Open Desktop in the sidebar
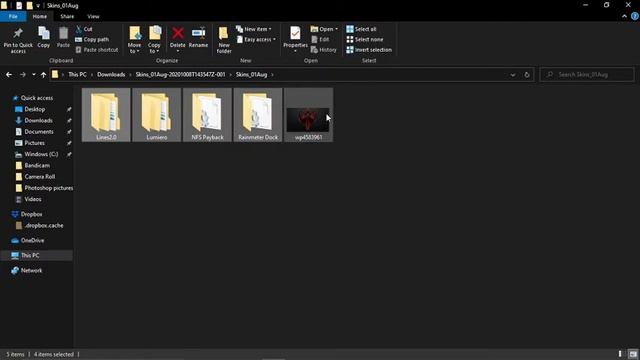The width and height of the screenshot is (640, 360). tap(35, 109)
